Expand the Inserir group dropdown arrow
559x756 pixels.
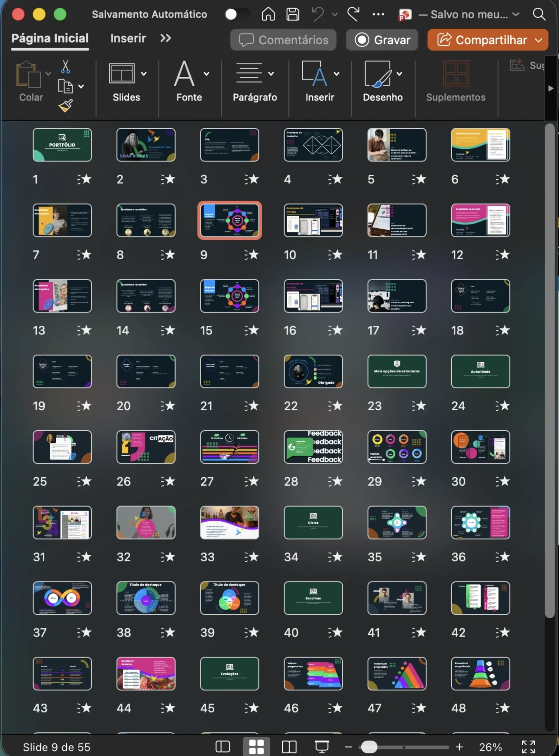tap(336, 74)
